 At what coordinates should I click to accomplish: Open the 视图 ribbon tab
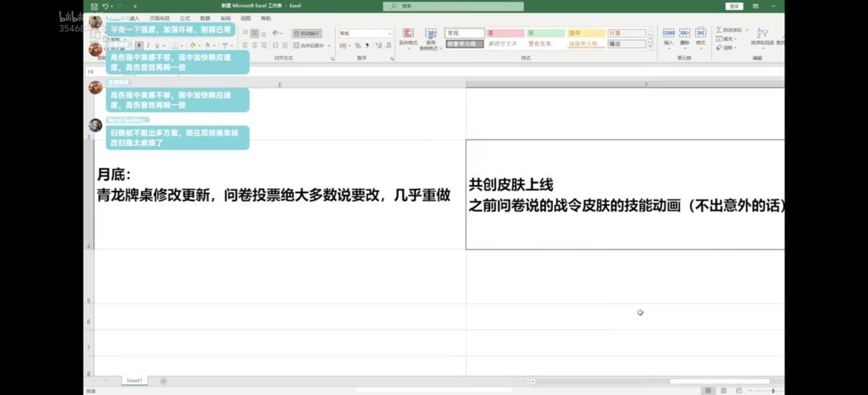(x=246, y=19)
